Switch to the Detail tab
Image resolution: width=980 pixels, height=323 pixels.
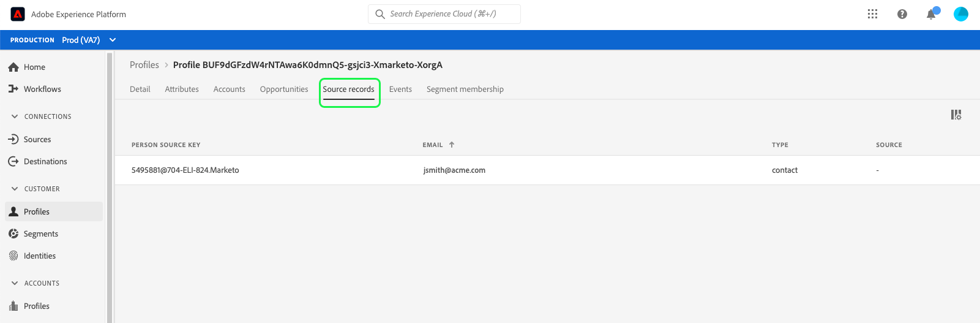(140, 89)
